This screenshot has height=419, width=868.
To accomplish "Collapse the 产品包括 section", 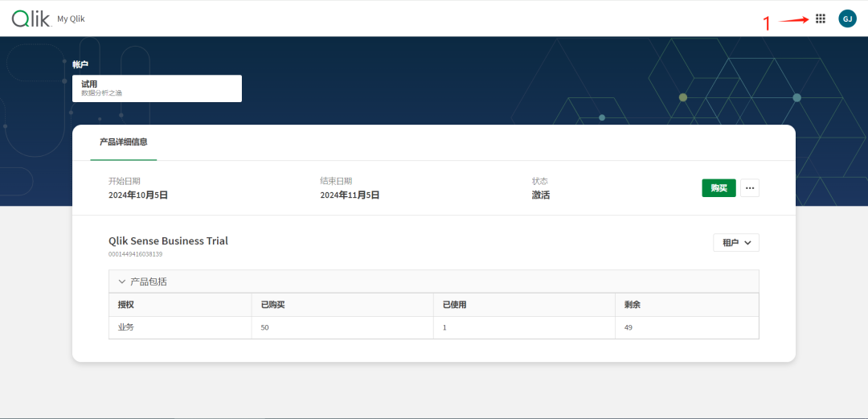I will (433, 281).
